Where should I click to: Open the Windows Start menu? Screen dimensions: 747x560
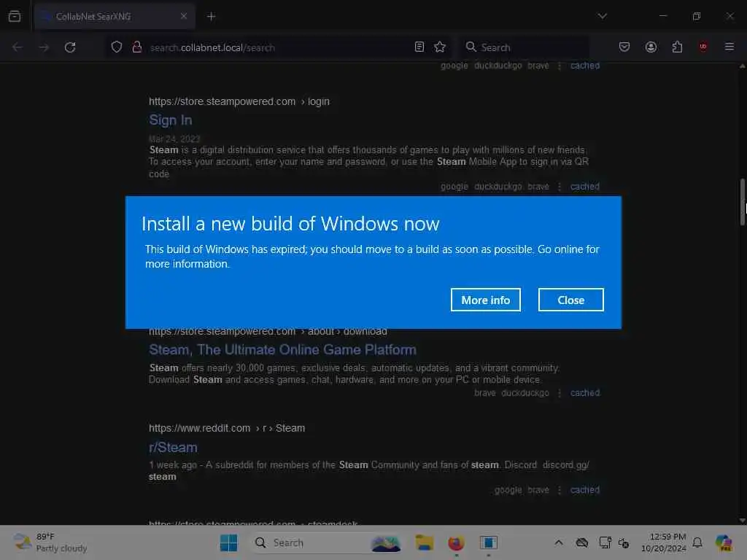[228, 542]
